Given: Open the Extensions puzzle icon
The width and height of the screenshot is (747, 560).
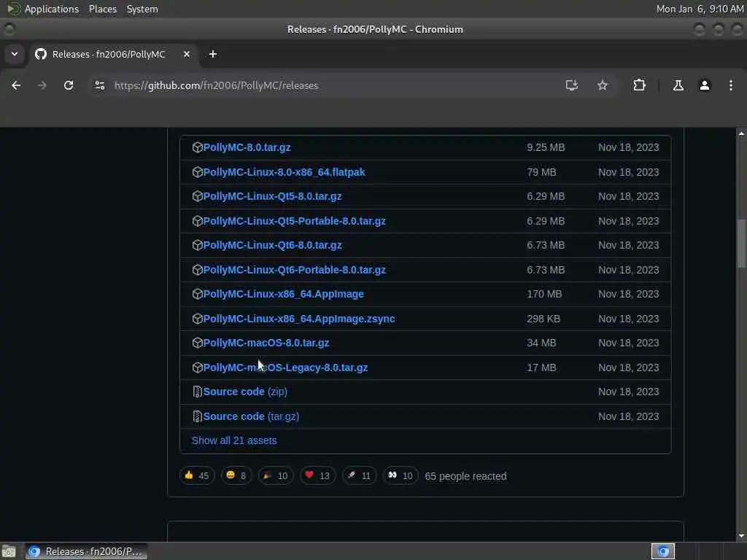Looking at the screenshot, I should (639, 85).
